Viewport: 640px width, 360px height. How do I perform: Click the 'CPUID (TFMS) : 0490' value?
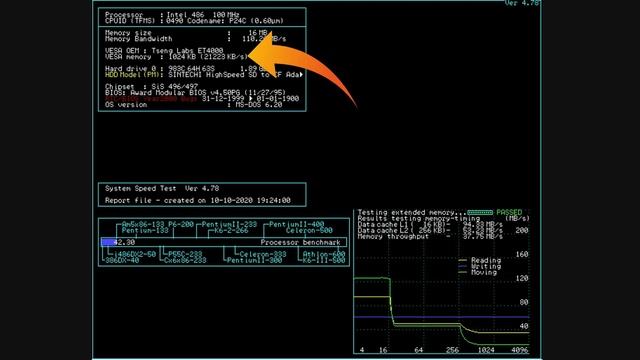pyautogui.click(x=144, y=21)
